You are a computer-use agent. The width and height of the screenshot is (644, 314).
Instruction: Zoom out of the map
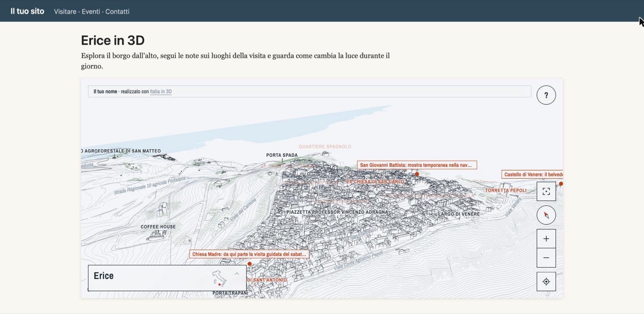[x=546, y=258]
